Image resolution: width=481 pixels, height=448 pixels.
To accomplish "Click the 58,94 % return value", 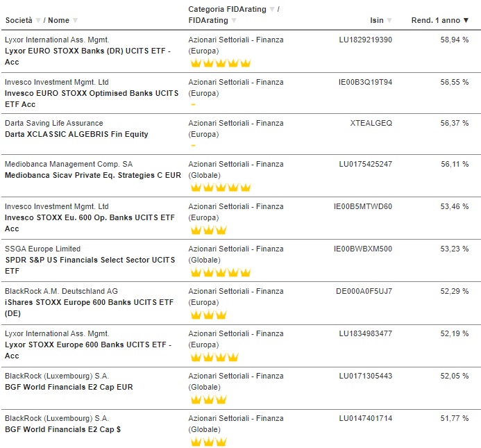I will click(x=455, y=40).
